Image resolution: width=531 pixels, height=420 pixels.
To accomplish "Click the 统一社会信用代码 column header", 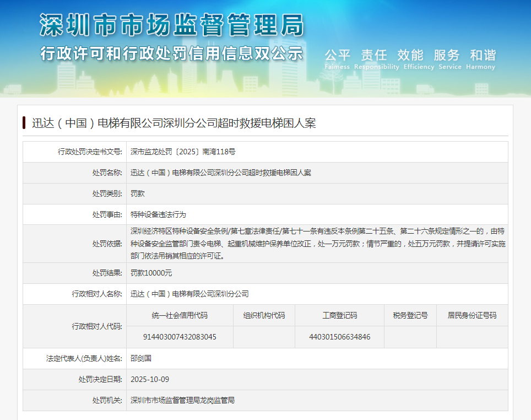I will point(180,315).
